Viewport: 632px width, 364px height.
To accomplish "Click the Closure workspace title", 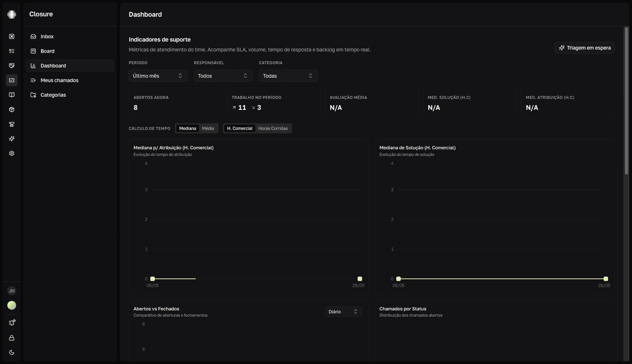I will pyautogui.click(x=41, y=14).
